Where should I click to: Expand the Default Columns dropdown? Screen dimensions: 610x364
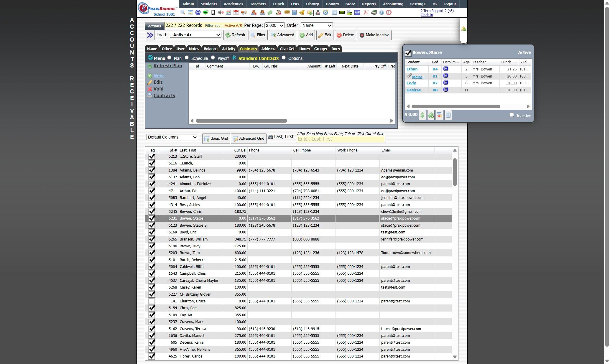[172, 137]
